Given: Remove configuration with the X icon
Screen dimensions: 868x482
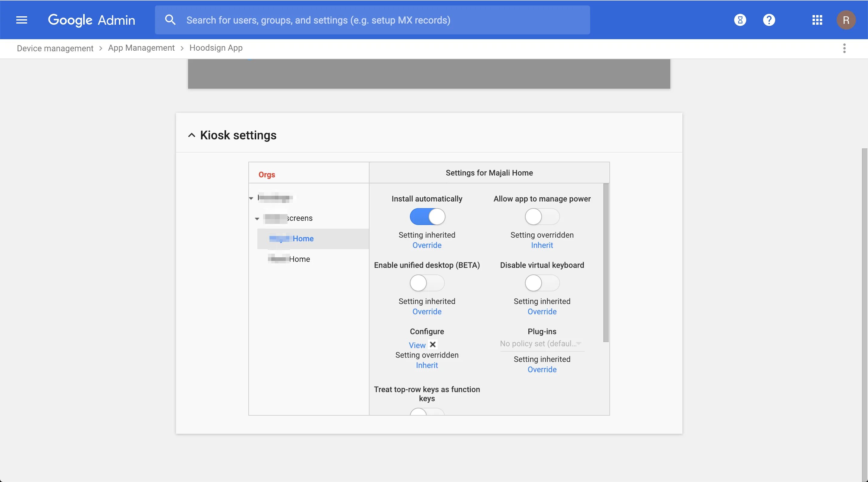Looking at the screenshot, I should pos(433,344).
